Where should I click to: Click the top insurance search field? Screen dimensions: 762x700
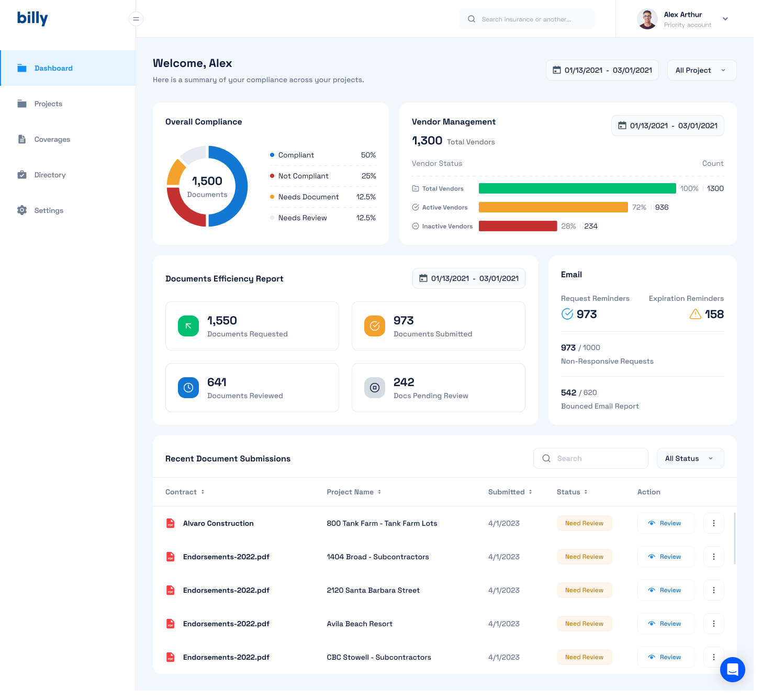click(527, 19)
